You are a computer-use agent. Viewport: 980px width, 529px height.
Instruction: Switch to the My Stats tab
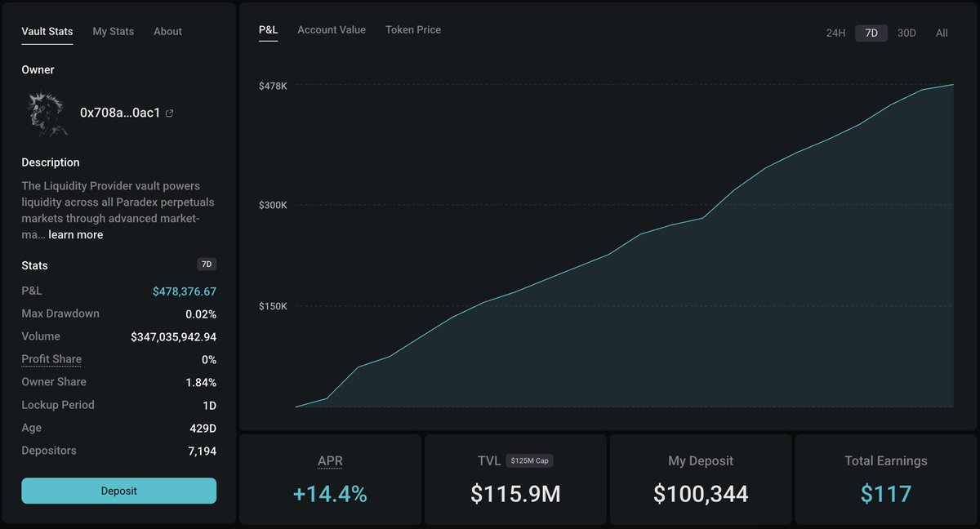click(x=113, y=31)
